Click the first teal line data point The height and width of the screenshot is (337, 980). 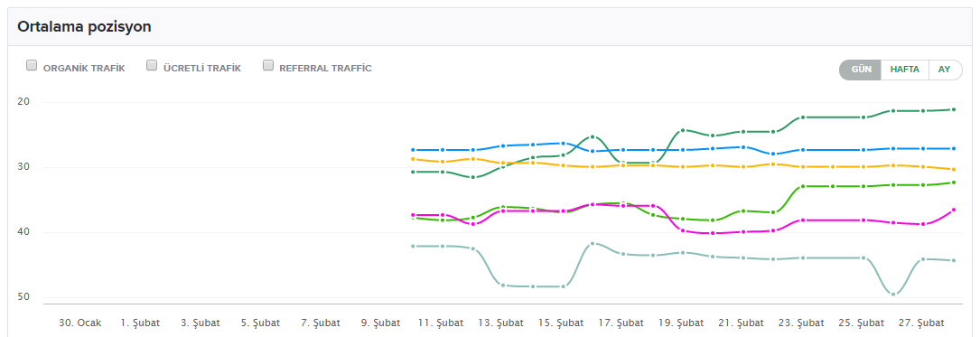coord(413,247)
